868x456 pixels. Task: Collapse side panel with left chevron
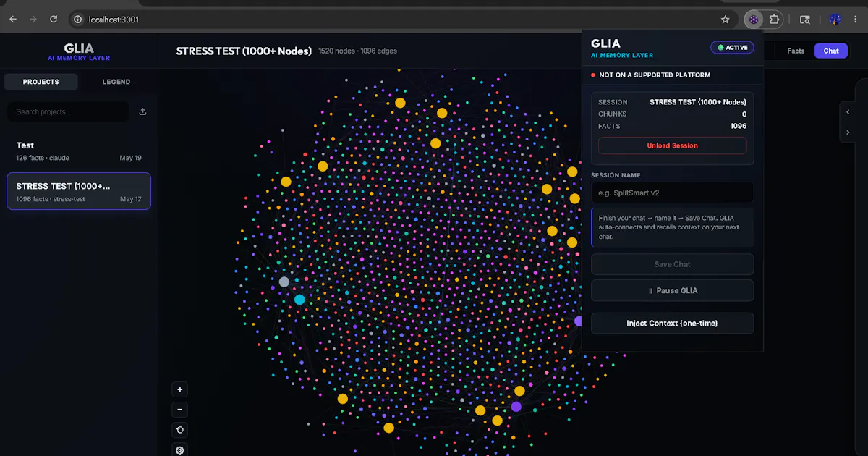pos(848,112)
